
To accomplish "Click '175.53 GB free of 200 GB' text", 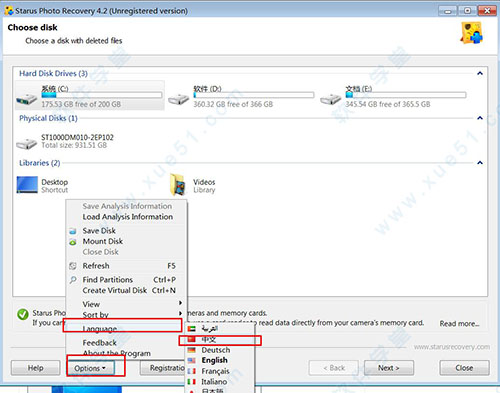I will [x=81, y=104].
